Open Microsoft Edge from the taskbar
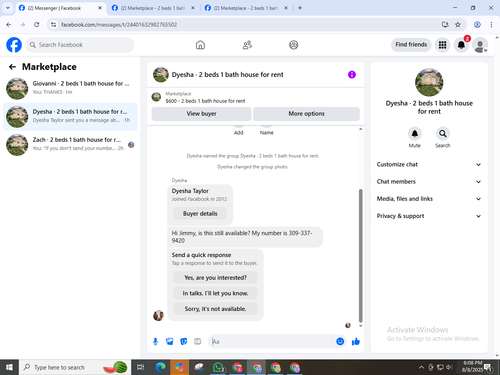 click(x=160, y=367)
